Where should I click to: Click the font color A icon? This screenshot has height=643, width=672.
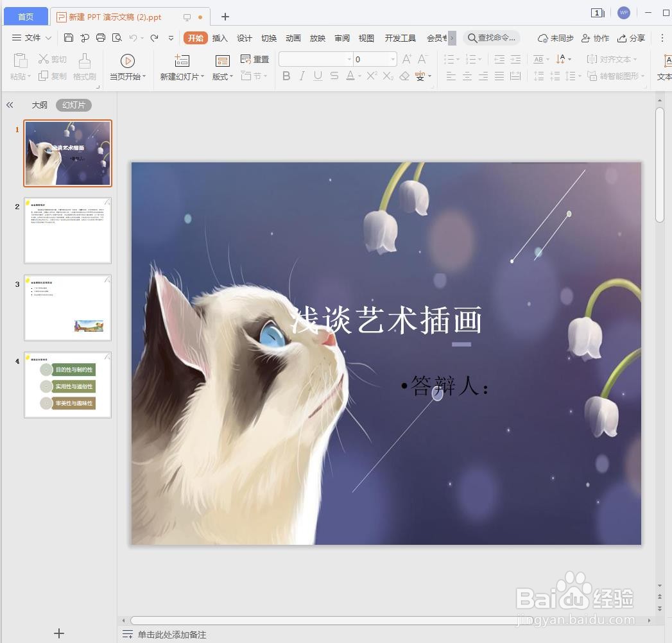click(350, 76)
